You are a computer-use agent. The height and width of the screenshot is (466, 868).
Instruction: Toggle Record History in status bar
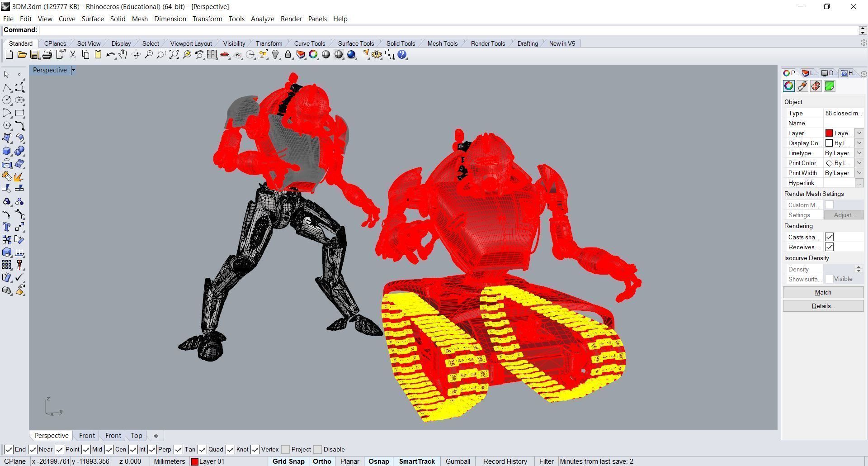coord(505,461)
